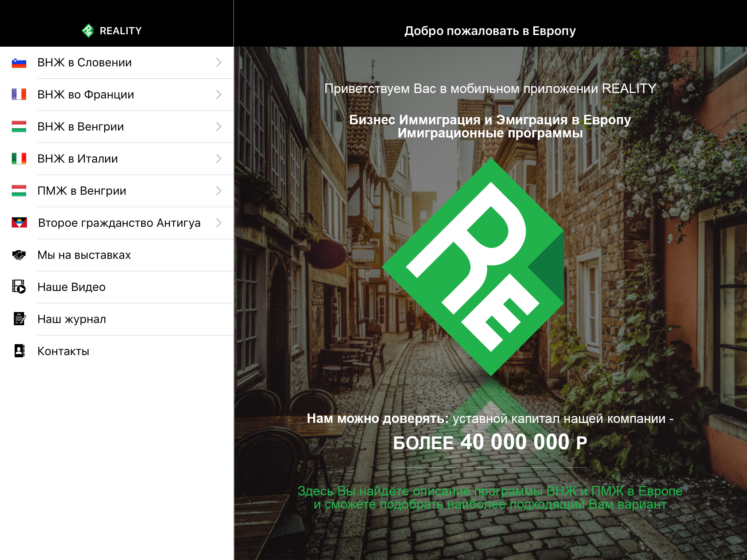Go to Контакты page
The width and height of the screenshot is (747, 560).
[x=63, y=351]
